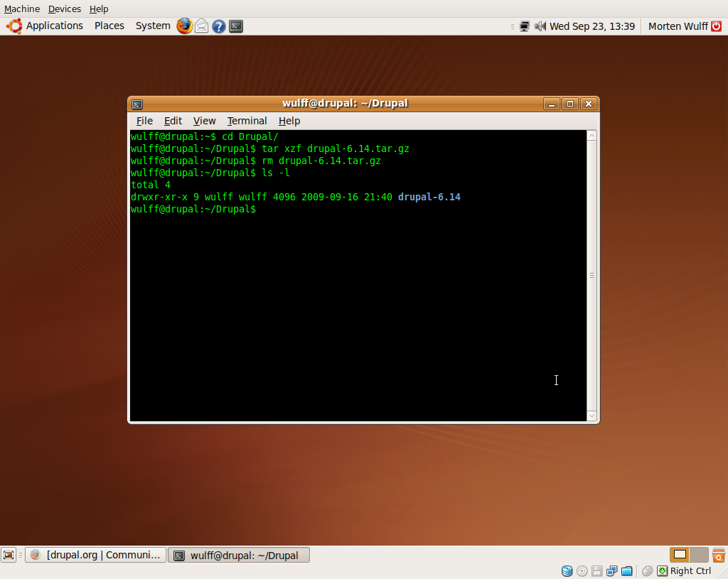The height and width of the screenshot is (579, 728).
Task: Minimize the terminal window
Action: point(552,104)
